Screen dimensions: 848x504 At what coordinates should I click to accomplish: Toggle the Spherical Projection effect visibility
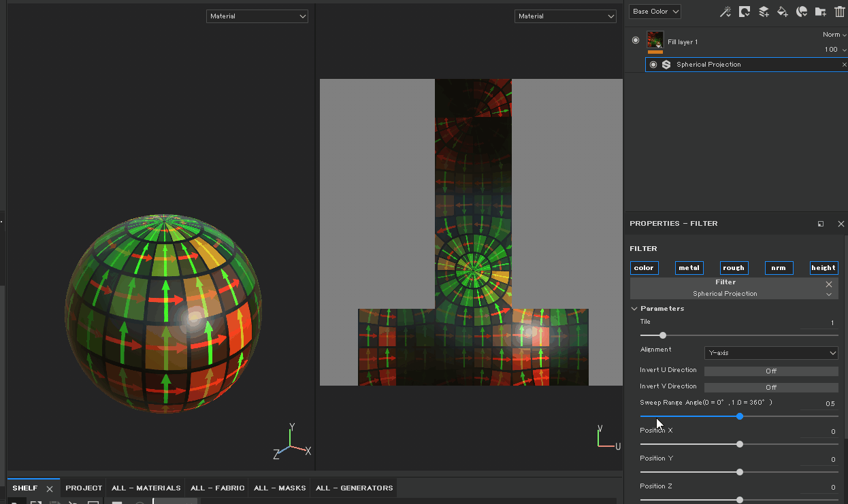click(653, 64)
